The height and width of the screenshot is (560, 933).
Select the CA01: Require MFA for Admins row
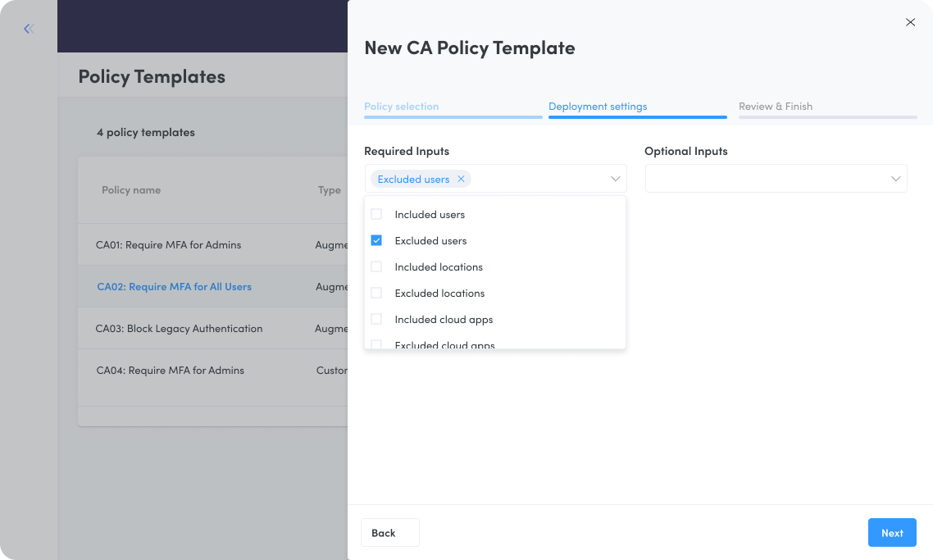212,244
